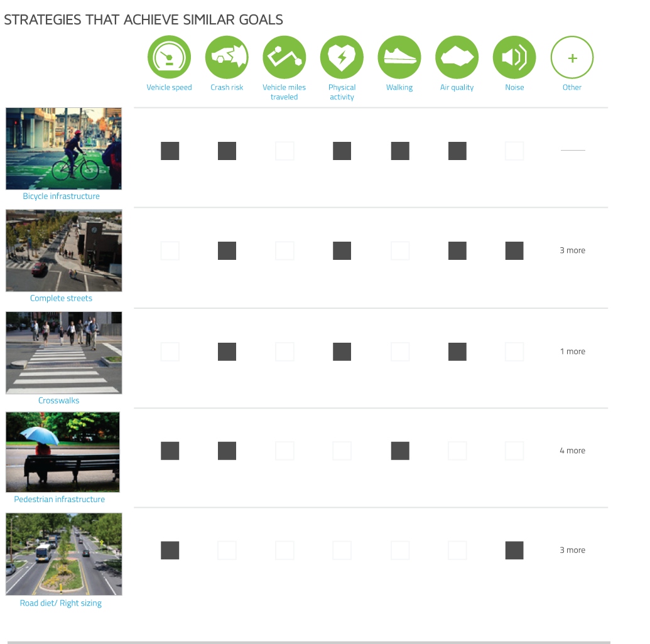
Task: Toggle Bicycle infrastructure Vehicle speed square
Action: click(x=170, y=151)
